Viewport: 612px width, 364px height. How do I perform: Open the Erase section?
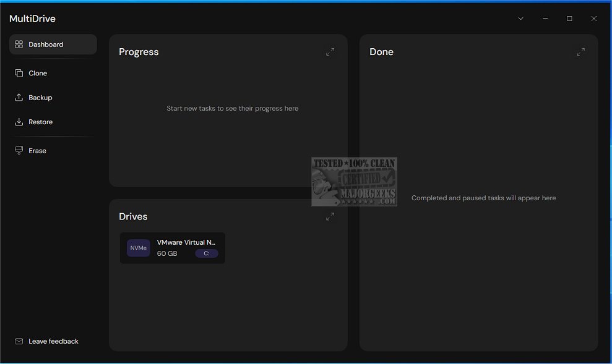(x=37, y=150)
